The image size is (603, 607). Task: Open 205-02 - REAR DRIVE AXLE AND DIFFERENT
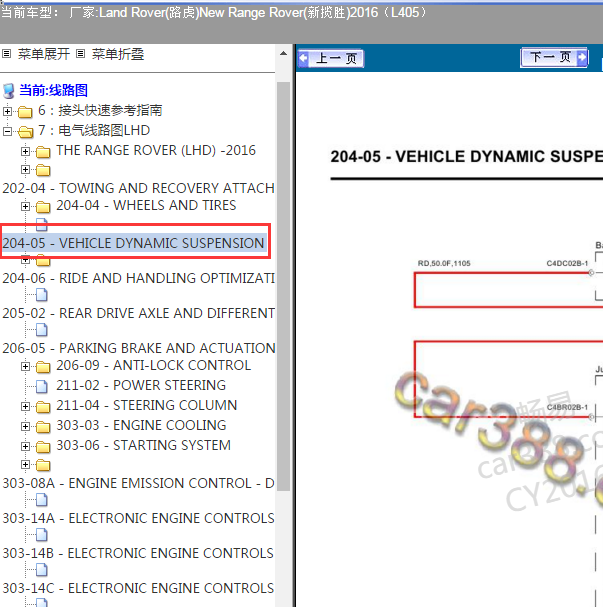[138, 313]
